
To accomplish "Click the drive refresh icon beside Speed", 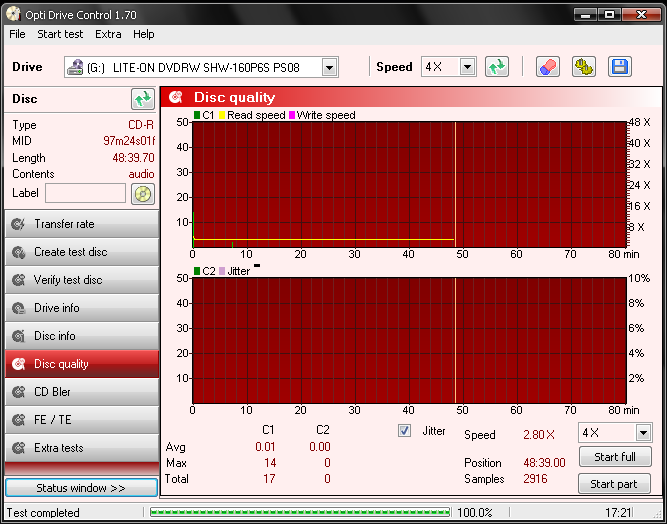I will pos(496,67).
